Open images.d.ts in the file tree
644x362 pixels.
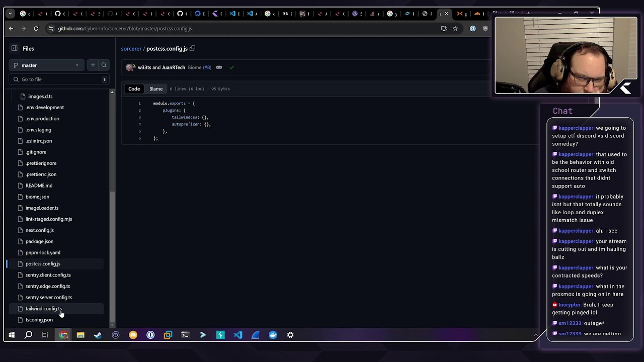[40, 96]
